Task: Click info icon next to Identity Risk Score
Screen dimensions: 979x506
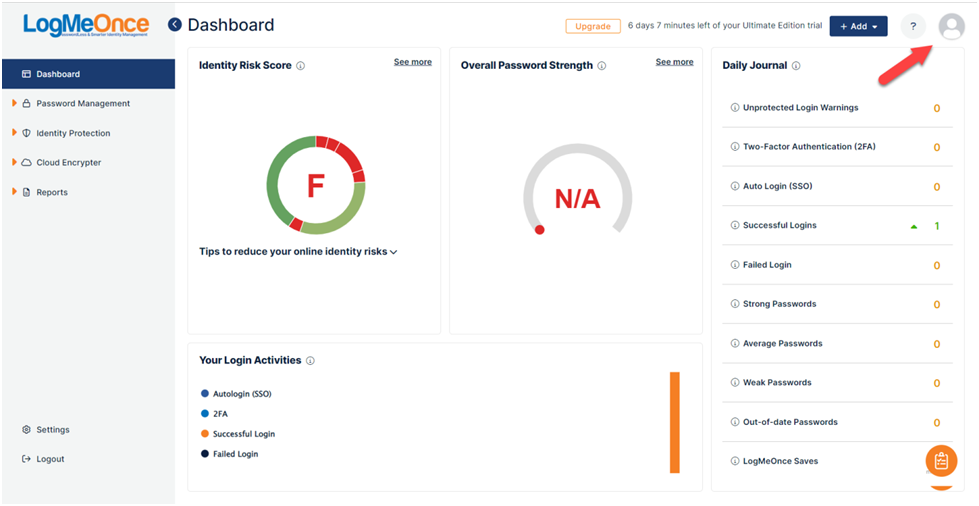Action: click(x=300, y=66)
